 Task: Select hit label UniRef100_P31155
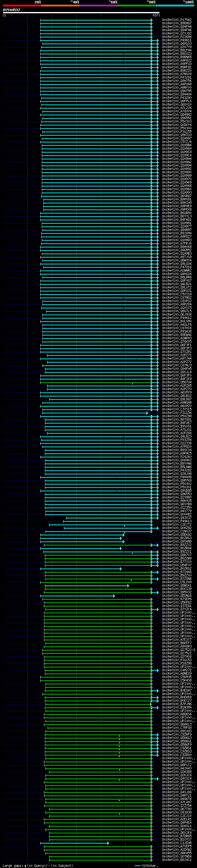(176, 131)
